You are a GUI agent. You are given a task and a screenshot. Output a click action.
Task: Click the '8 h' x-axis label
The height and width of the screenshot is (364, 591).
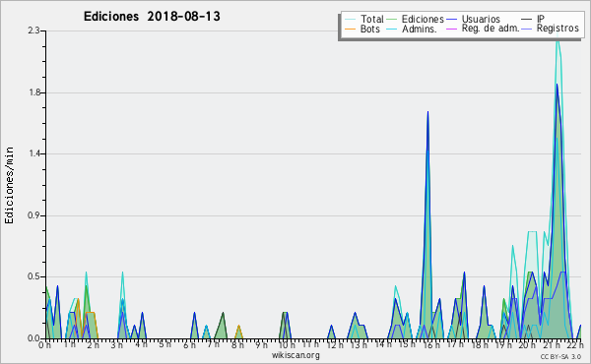[x=237, y=345]
